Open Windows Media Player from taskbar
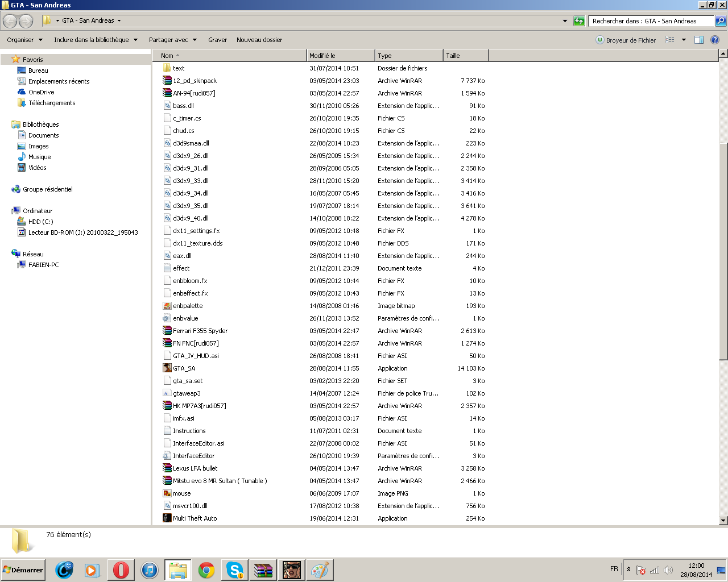The width and height of the screenshot is (728, 582). click(92, 570)
